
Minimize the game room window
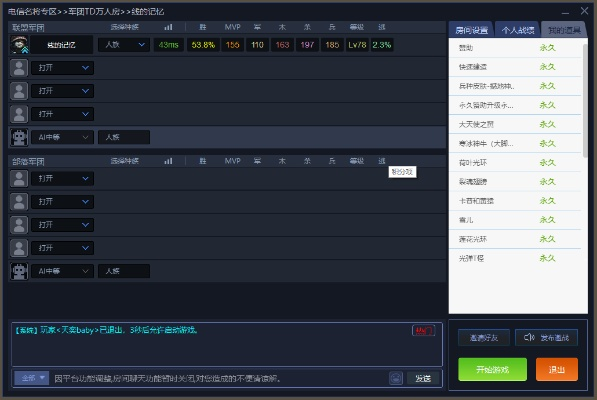click(565, 12)
